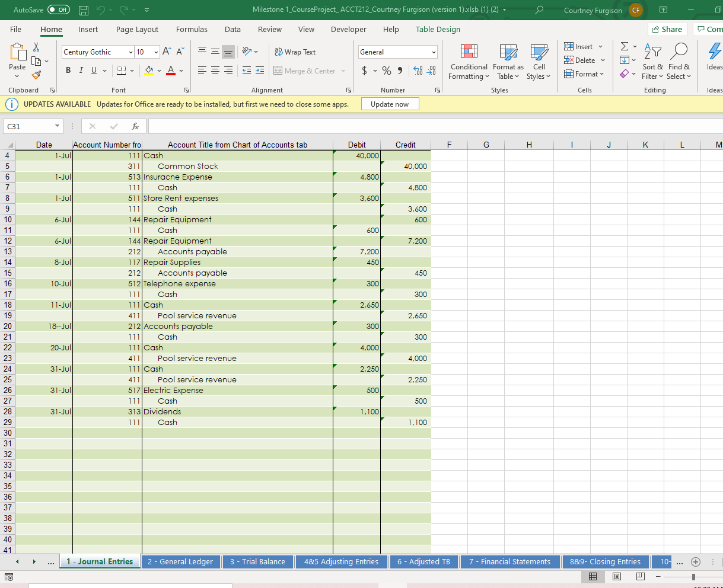This screenshot has height=588, width=723.
Task: Click the Font Color red A swatch
Action: point(171,71)
